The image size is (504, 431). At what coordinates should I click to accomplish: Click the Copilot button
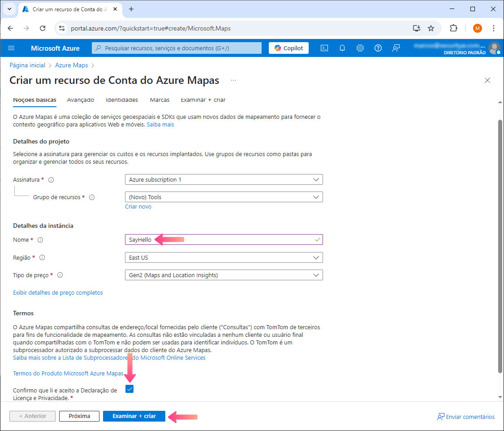(289, 48)
